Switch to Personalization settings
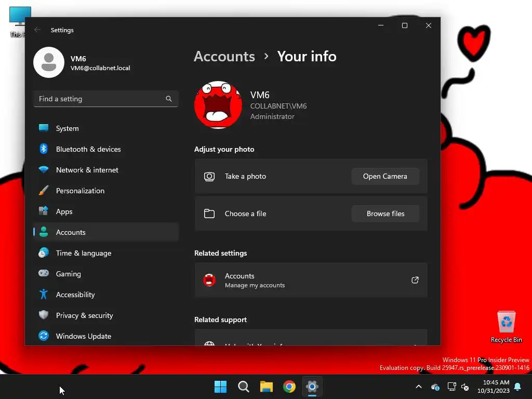This screenshot has height=399, width=532. pyautogui.click(x=106, y=190)
